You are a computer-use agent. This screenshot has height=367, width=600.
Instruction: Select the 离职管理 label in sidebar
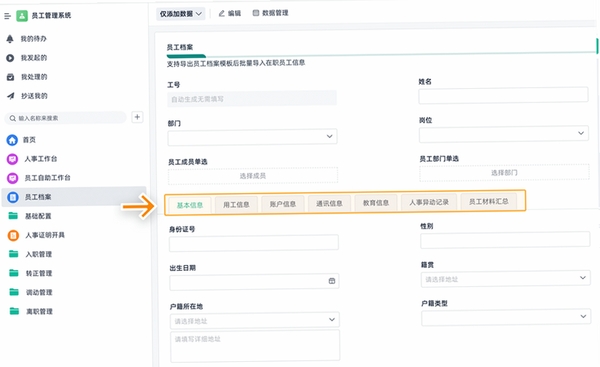(x=39, y=312)
